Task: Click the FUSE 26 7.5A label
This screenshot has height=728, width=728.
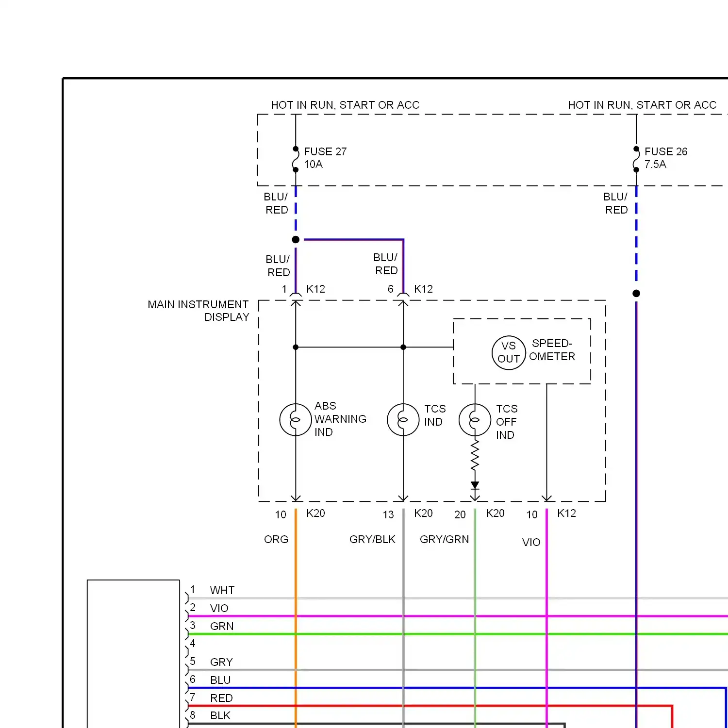Action: click(666, 158)
